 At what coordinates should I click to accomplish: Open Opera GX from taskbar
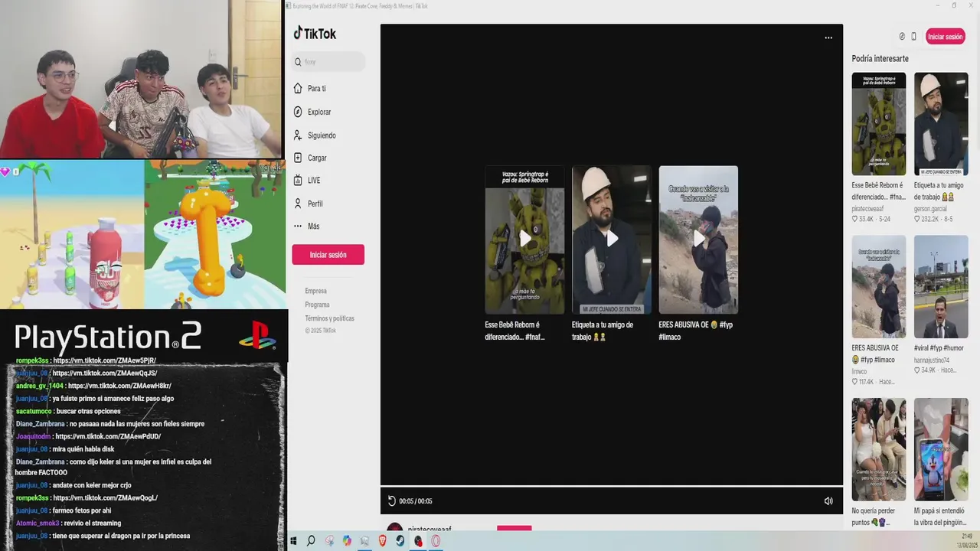436,541
